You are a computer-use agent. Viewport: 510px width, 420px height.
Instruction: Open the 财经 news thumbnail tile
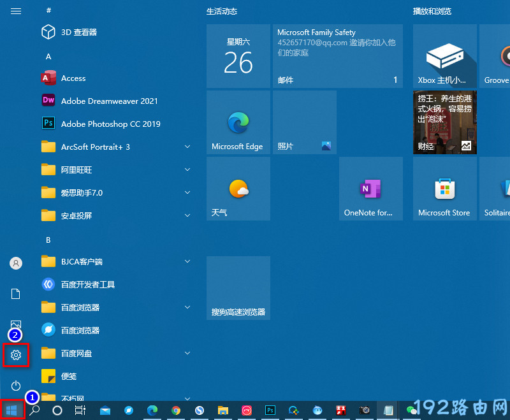point(444,122)
